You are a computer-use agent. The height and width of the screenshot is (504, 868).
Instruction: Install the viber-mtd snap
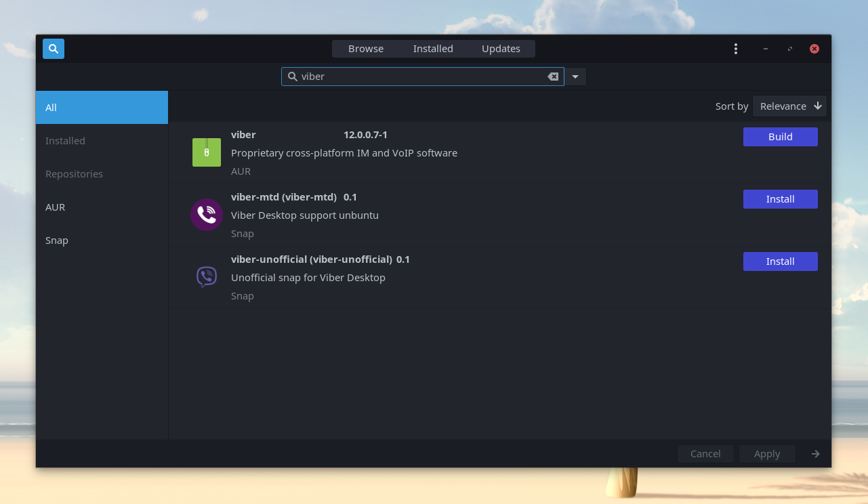pyautogui.click(x=780, y=199)
